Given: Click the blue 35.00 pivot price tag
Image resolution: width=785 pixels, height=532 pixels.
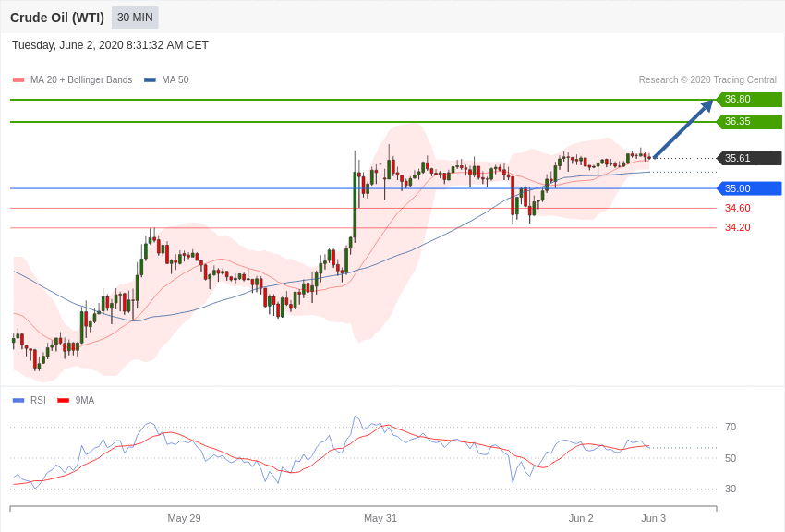Looking at the screenshot, I should coord(749,188).
